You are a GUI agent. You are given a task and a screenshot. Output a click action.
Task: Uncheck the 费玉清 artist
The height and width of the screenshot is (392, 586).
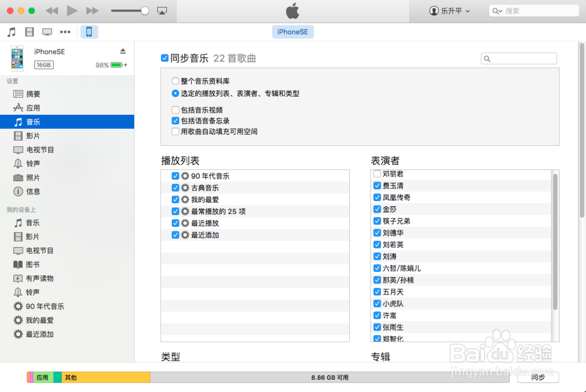[x=377, y=186]
